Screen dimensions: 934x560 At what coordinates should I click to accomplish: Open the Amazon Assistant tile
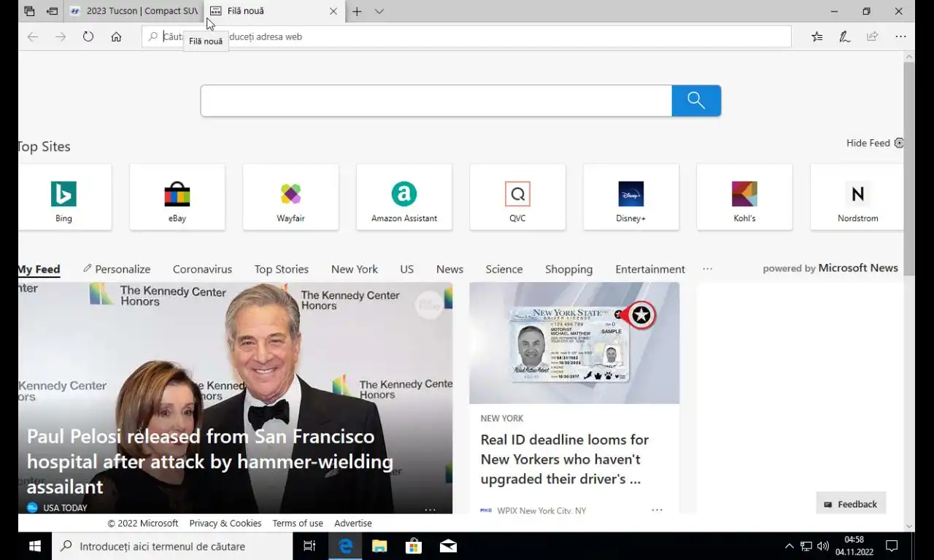click(404, 197)
